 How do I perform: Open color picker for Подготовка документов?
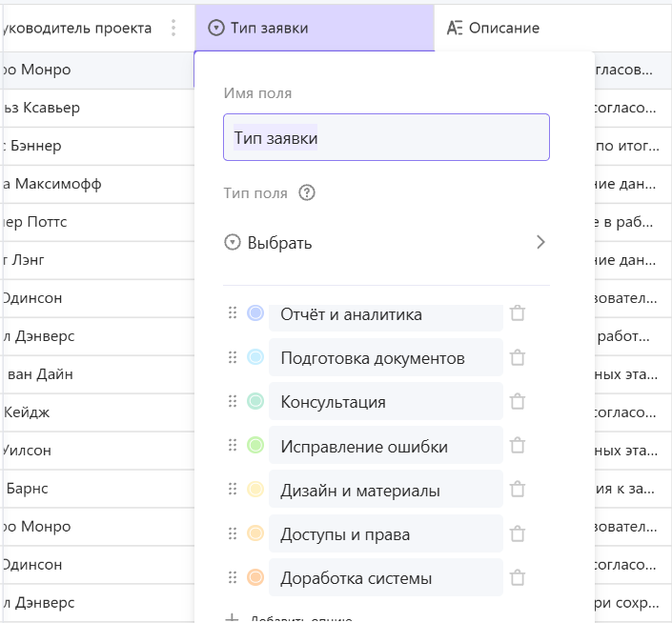255,357
